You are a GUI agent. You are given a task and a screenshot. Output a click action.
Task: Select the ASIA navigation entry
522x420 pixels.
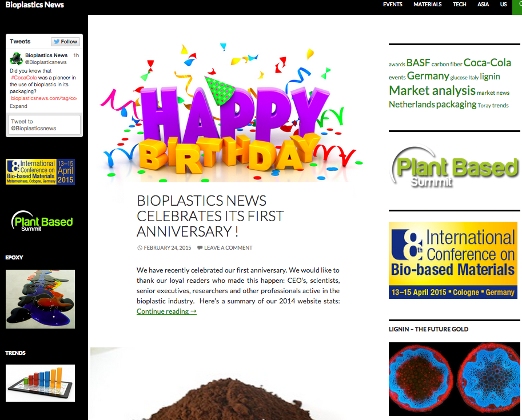pos(483,5)
